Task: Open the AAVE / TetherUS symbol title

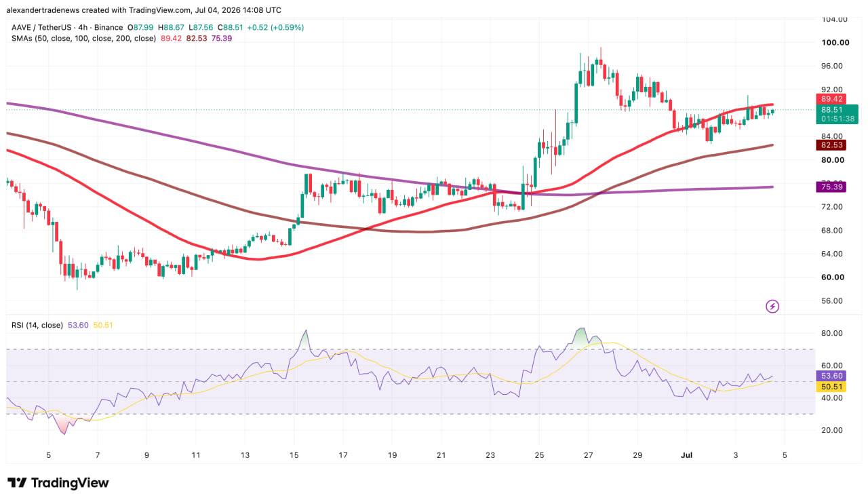Action: pos(43,28)
